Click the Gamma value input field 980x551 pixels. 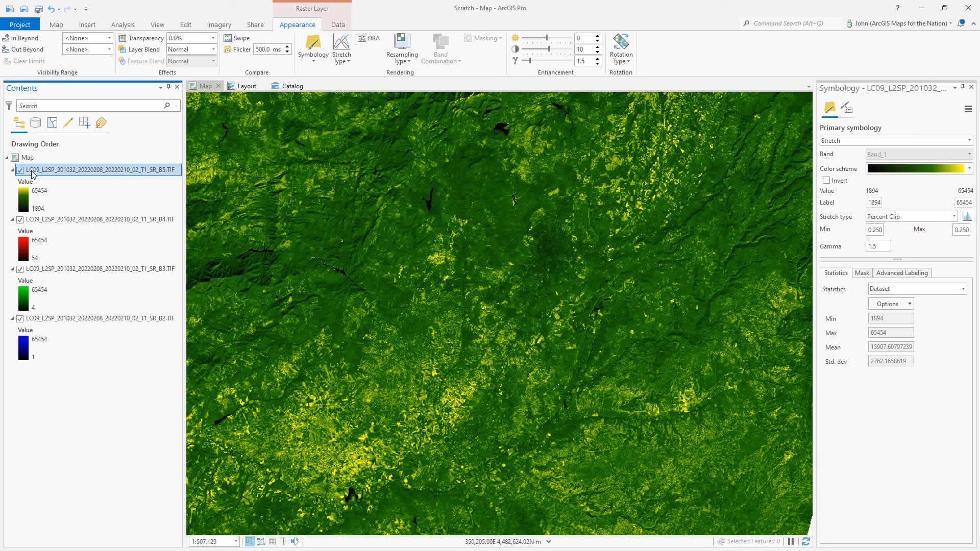click(878, 246)
